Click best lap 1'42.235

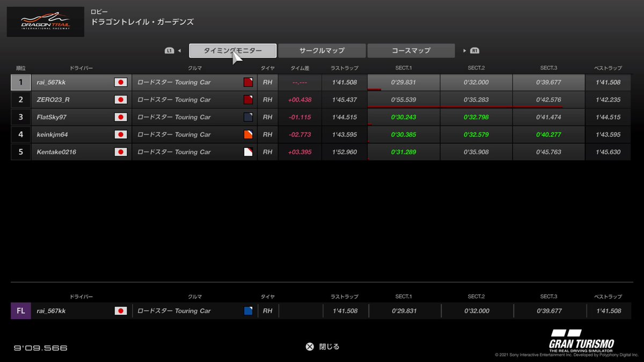608,100
